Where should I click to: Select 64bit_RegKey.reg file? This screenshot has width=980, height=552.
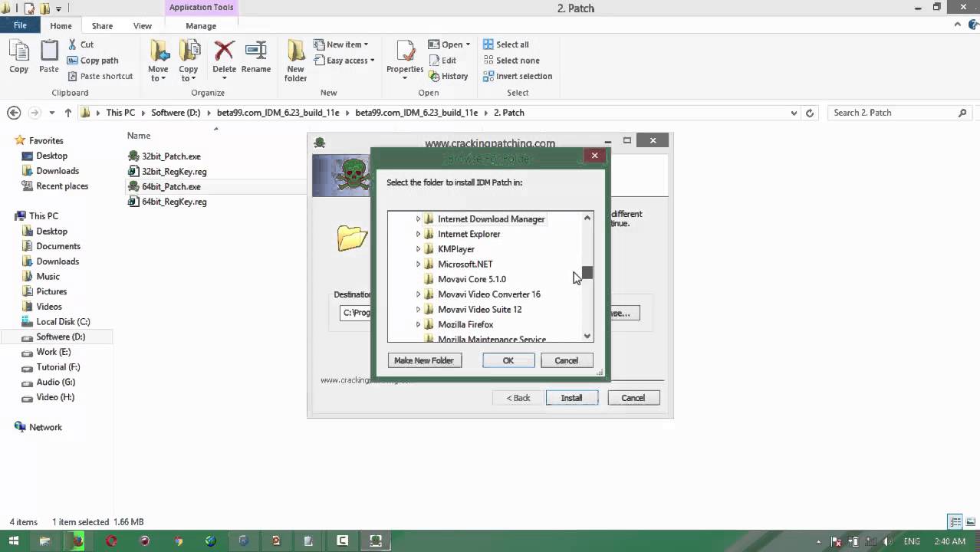click(174, 202)
